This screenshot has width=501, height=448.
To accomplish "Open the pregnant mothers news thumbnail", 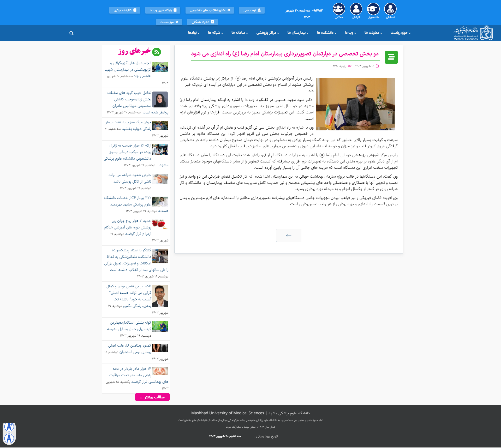I will pos(160,371).
